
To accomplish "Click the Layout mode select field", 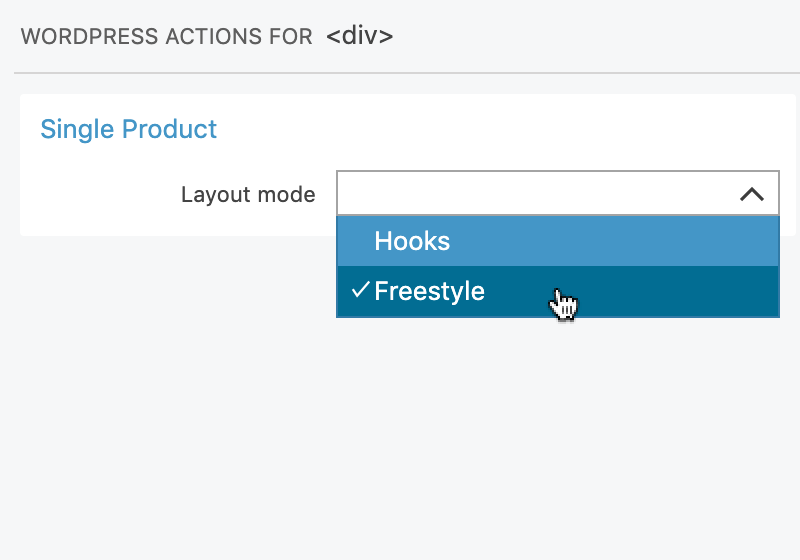I will 558,193.
